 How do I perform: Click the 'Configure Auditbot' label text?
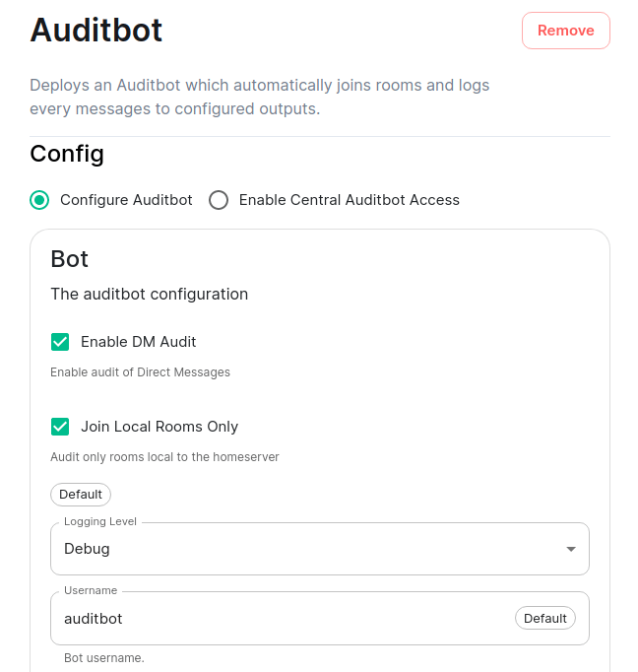coord(126,200)
